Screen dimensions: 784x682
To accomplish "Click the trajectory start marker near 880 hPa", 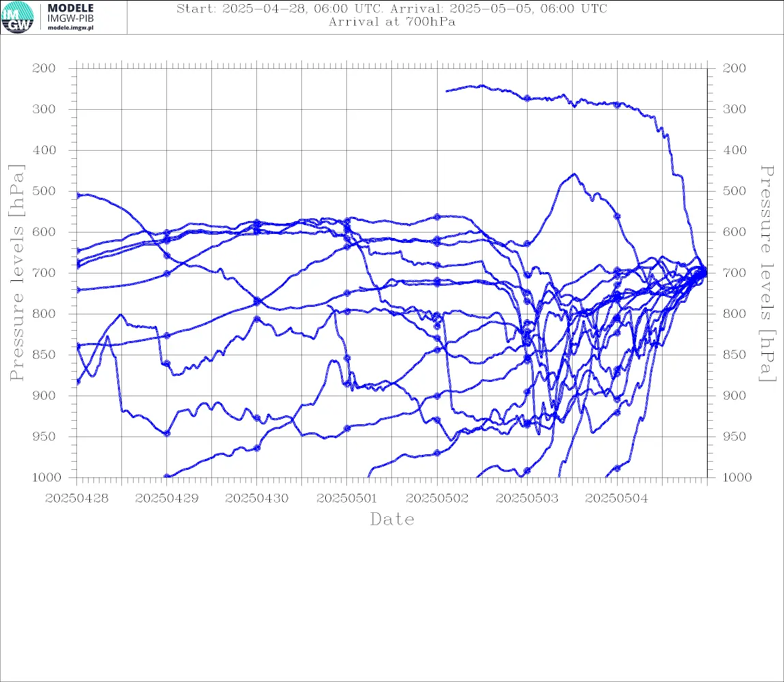I will tap(78, 381).
